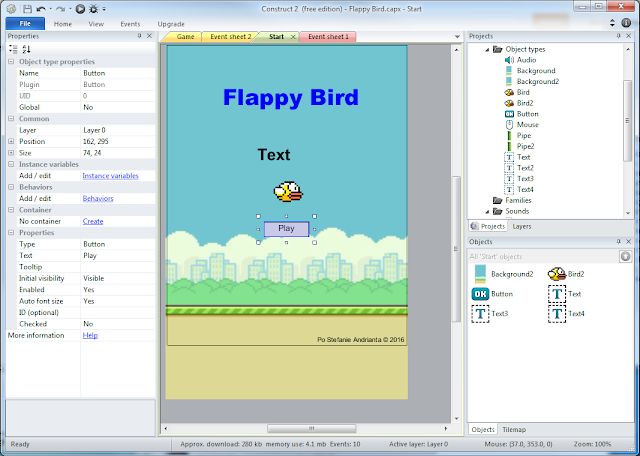The height and width of the screenshot is (456, 640).
Task: Open the Construct 2 gear application icon
Action: (11, 9)
